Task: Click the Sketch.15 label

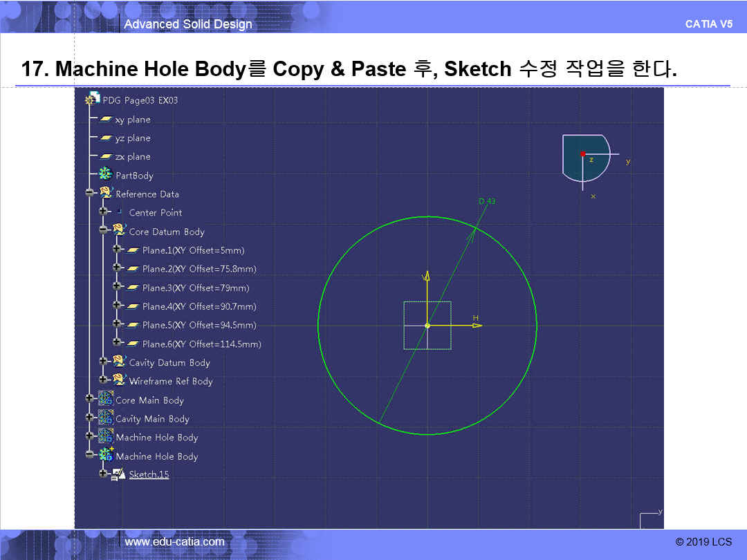Action: click(x=149, y=474)
